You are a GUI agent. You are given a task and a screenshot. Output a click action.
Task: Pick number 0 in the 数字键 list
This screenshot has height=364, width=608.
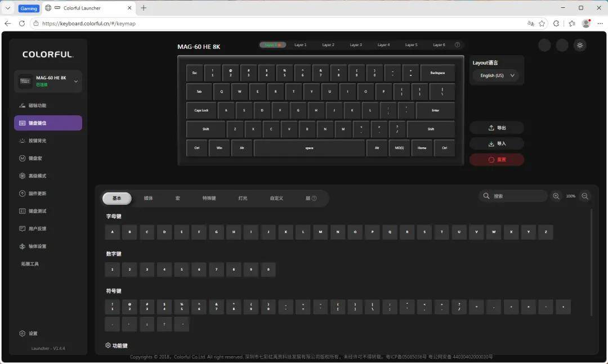pos(269,269)
